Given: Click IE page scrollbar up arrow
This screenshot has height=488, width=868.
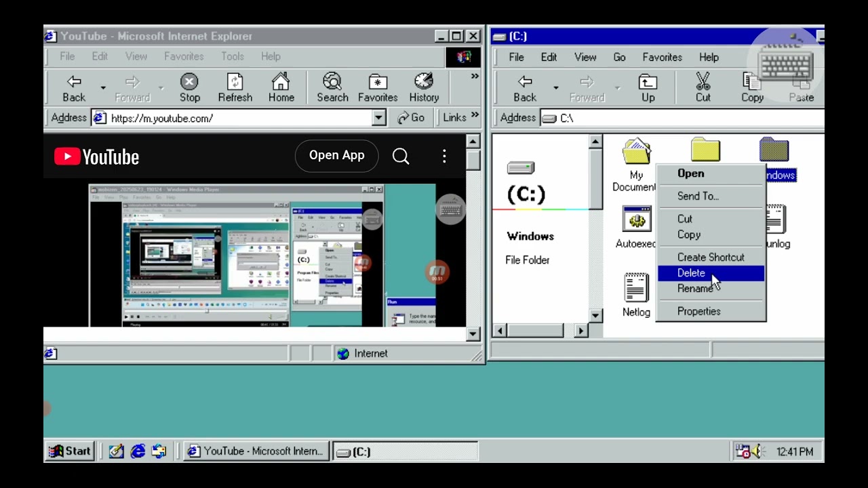Looking at the screenshot, I should pos(473,141).
